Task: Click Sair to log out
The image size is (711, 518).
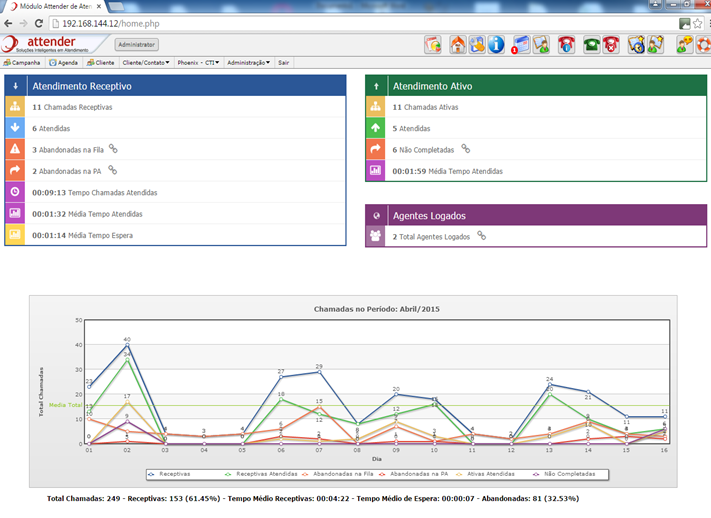Action: pos(284,63)
